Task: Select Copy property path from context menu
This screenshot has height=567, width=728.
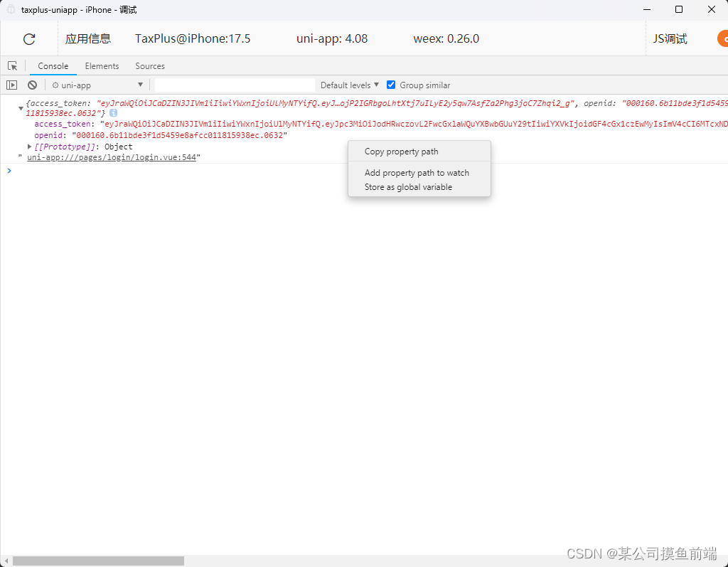Action: [402, 151]
